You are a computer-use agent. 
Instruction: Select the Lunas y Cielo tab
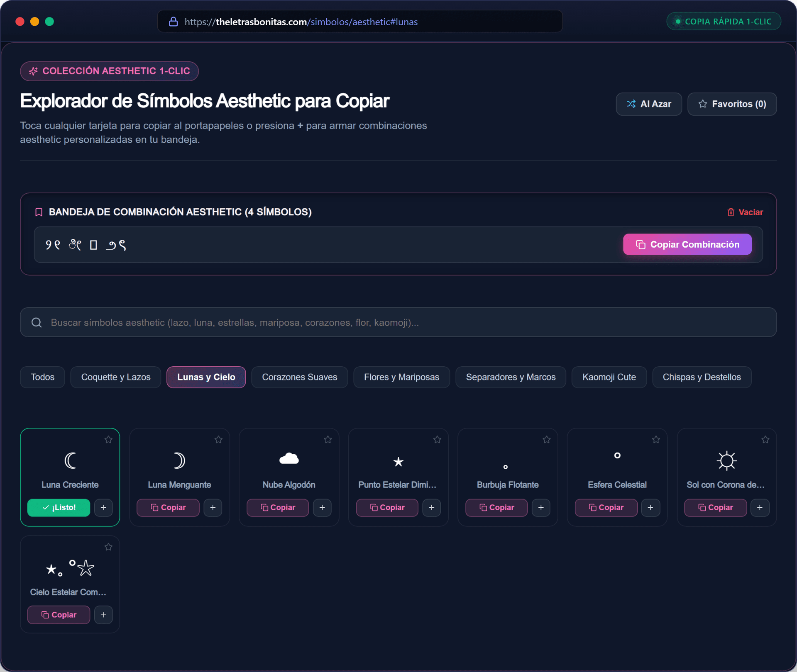pyautogui.click(x=206, y=377)
